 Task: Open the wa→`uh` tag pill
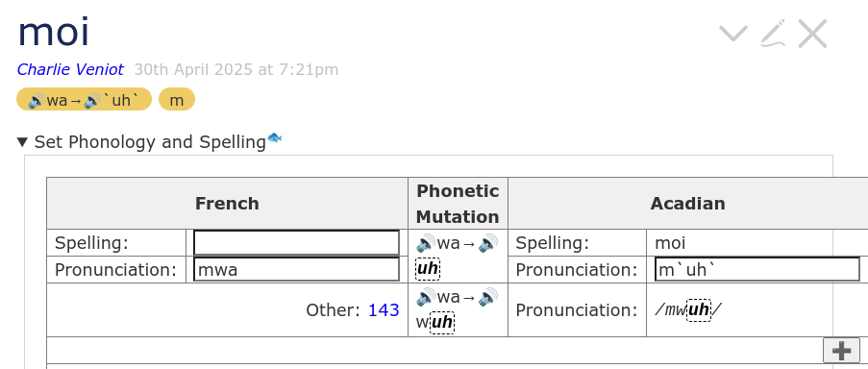84,100
